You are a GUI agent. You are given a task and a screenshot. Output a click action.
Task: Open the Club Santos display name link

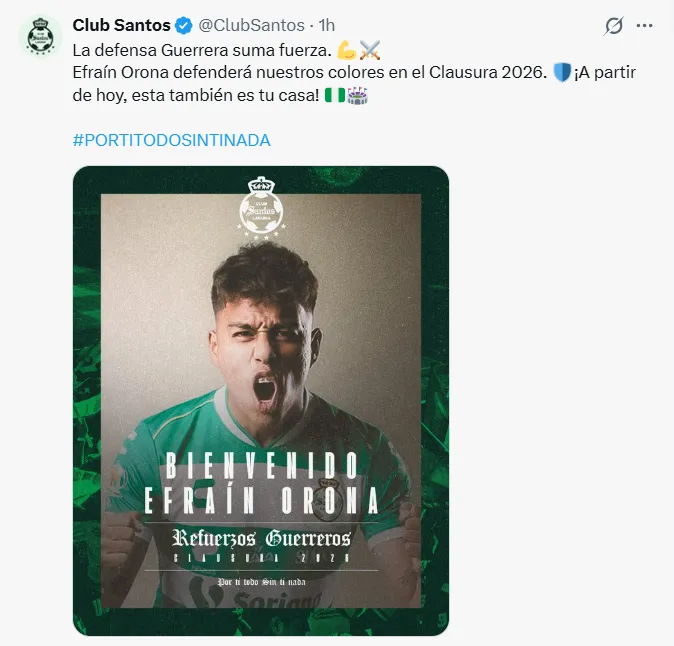point(120,25)
